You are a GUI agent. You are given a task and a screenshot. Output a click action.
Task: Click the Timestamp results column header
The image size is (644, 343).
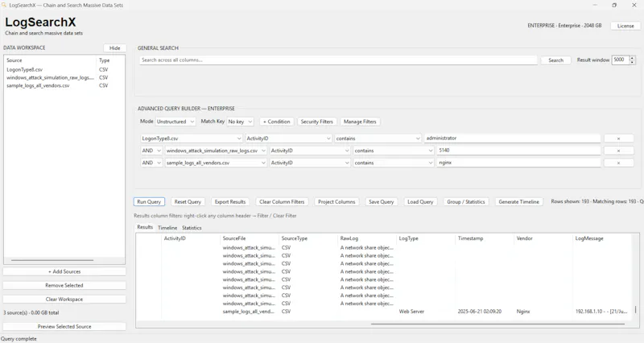point(485,238)
